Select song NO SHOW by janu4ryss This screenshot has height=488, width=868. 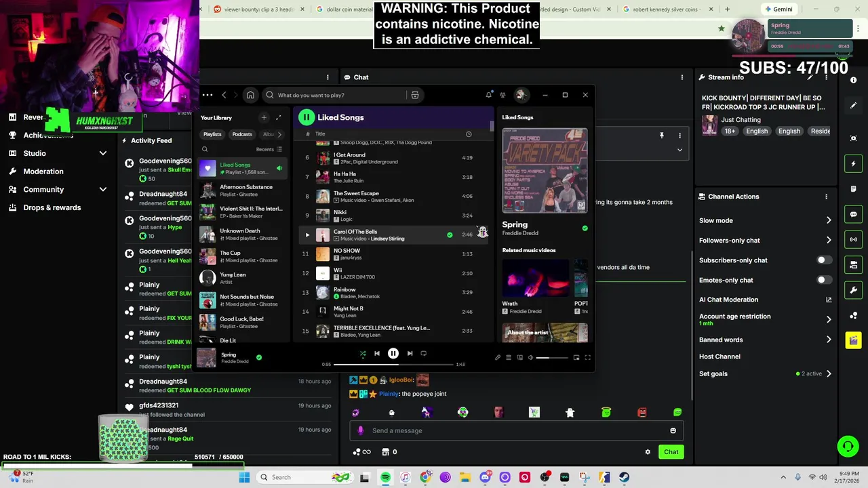pyautogui.click(x=393, y=253)
